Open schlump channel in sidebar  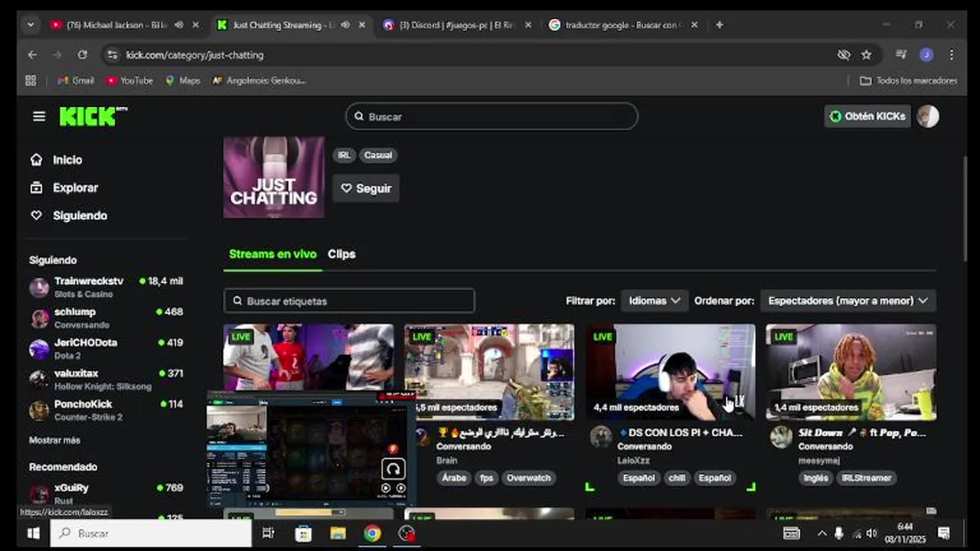click(x=106, y=318)
